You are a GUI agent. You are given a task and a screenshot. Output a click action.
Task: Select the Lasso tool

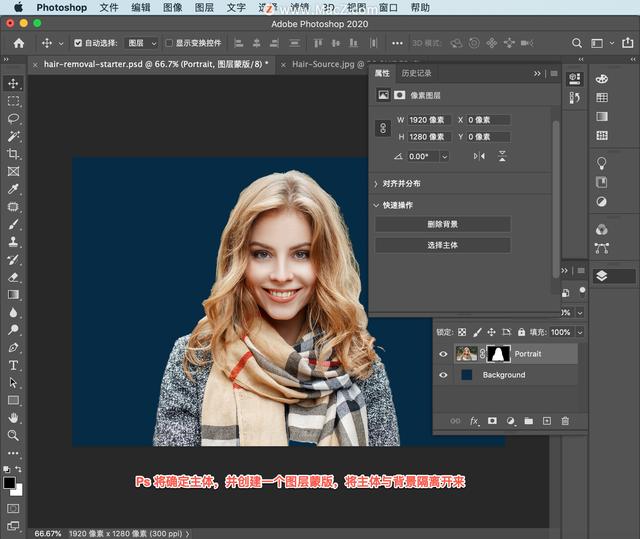(x=14, y=118)
